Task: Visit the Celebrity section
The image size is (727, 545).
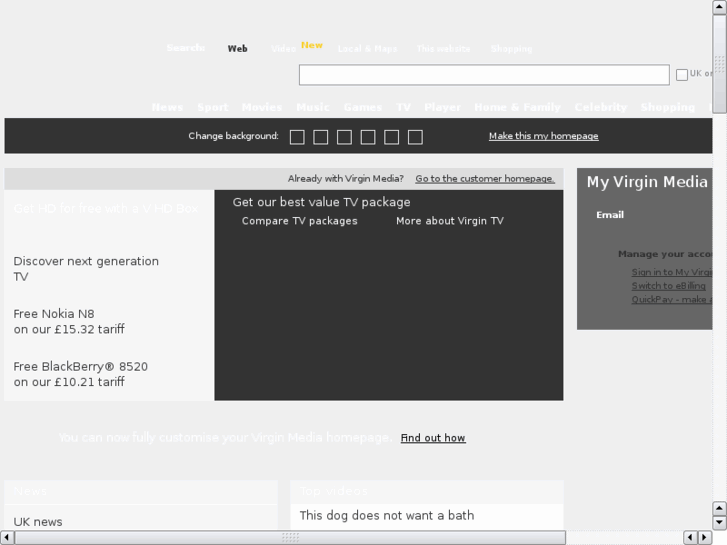Action: click(601, 107)
